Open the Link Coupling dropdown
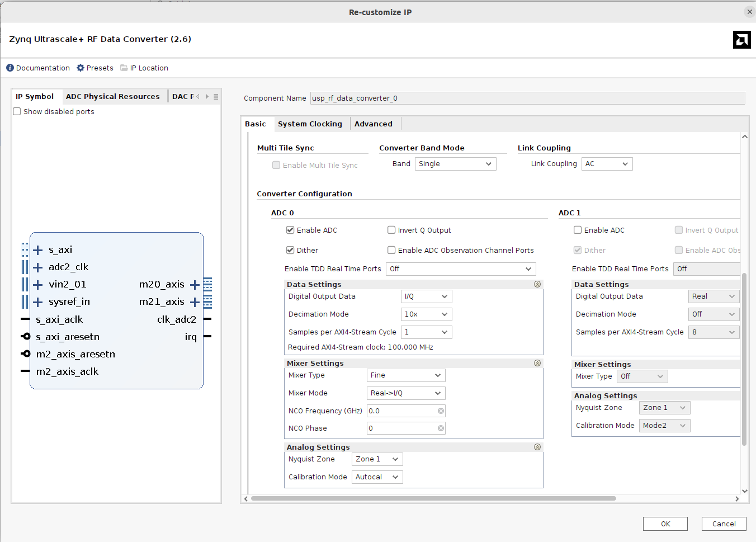756x542 pixels. coord(607,164)
